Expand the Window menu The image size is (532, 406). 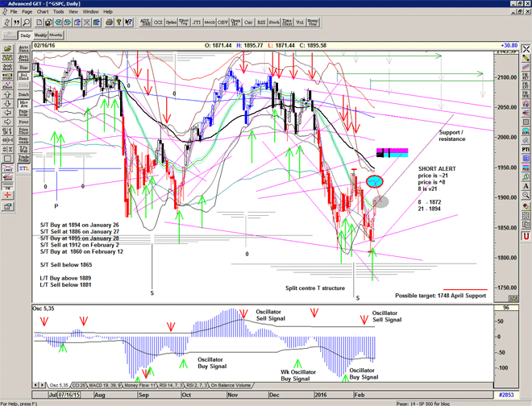click(91, 12)
